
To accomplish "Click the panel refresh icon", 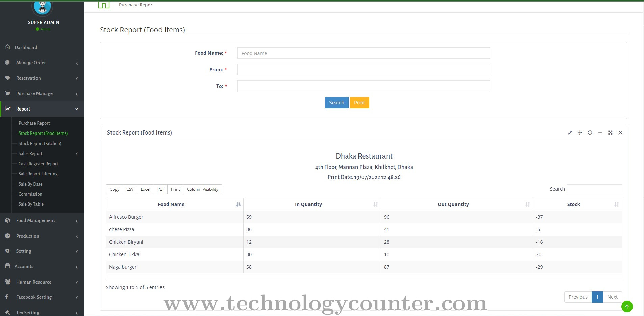I will (x=590, y=132).
